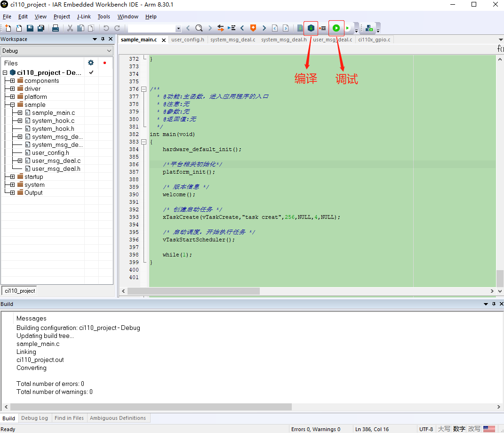The width and height of the screenshot is (504, 433).
Task: Undo the last edit
Action: click(106, 28)
